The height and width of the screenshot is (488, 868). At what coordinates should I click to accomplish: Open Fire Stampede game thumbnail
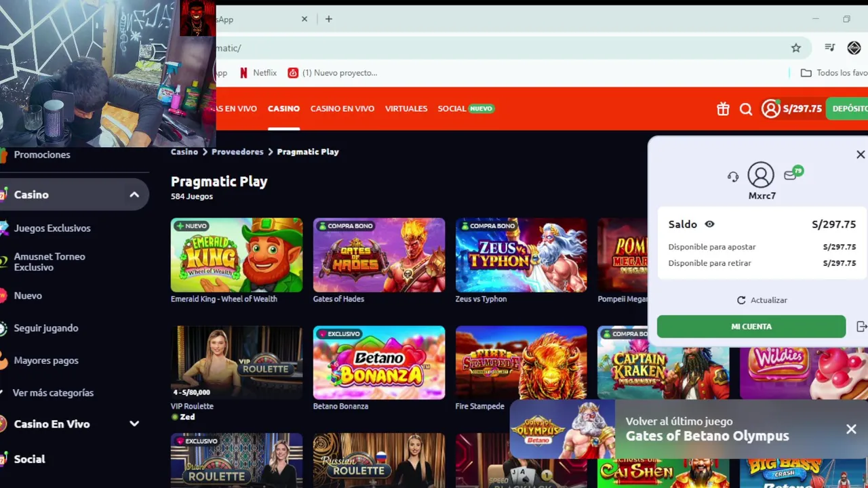point(521,363)
